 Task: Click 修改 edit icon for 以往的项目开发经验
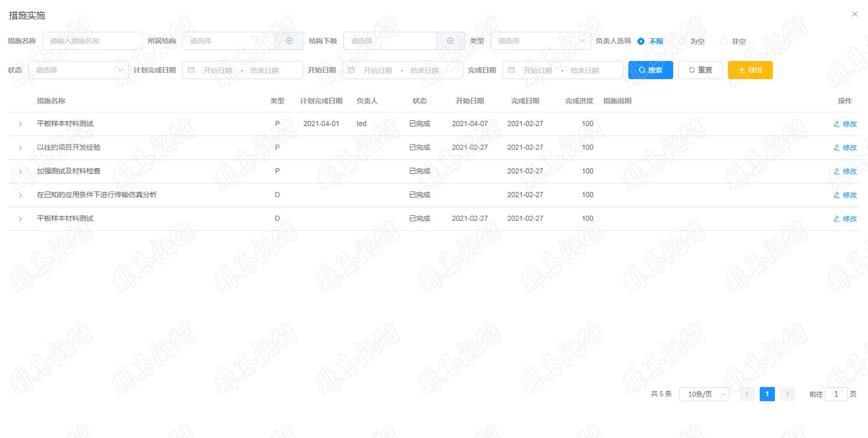tap(836, 148)
